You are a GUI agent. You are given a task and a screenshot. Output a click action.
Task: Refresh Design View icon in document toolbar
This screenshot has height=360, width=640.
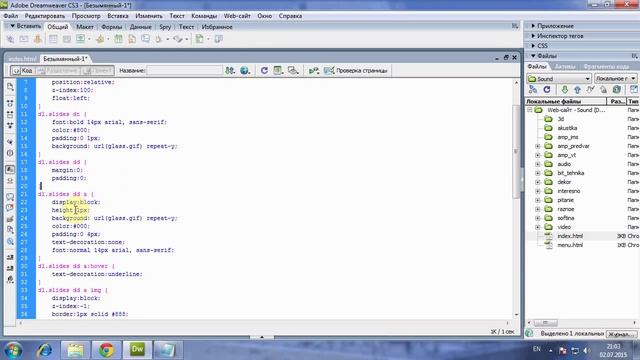(264, 71)
